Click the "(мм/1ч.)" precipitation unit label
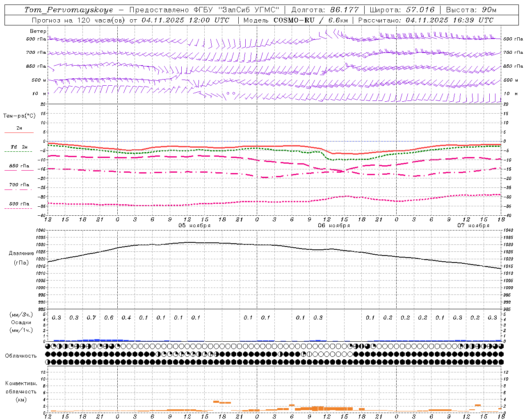Viewport: 525px width, 420px height. [x=21, y=330]
